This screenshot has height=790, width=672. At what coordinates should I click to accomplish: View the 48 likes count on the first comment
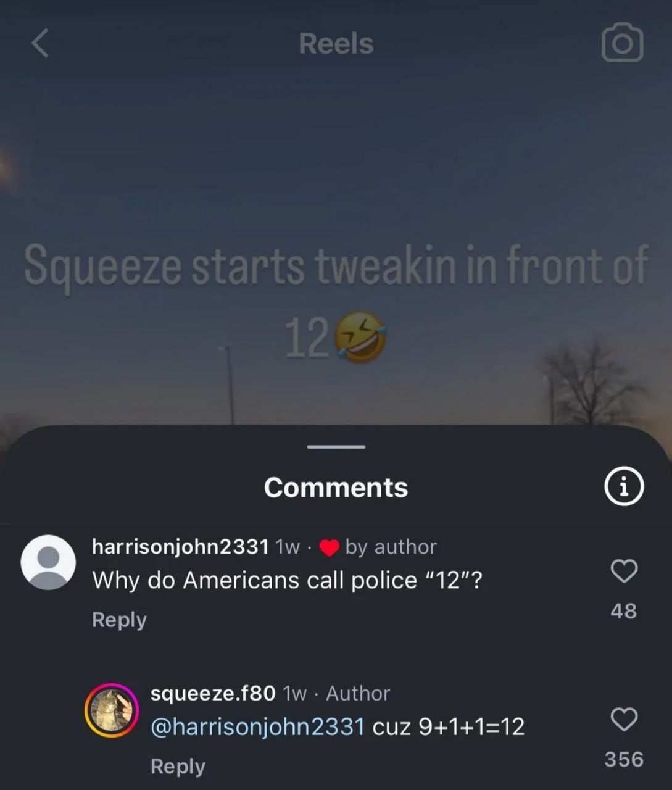coord(623,611)
